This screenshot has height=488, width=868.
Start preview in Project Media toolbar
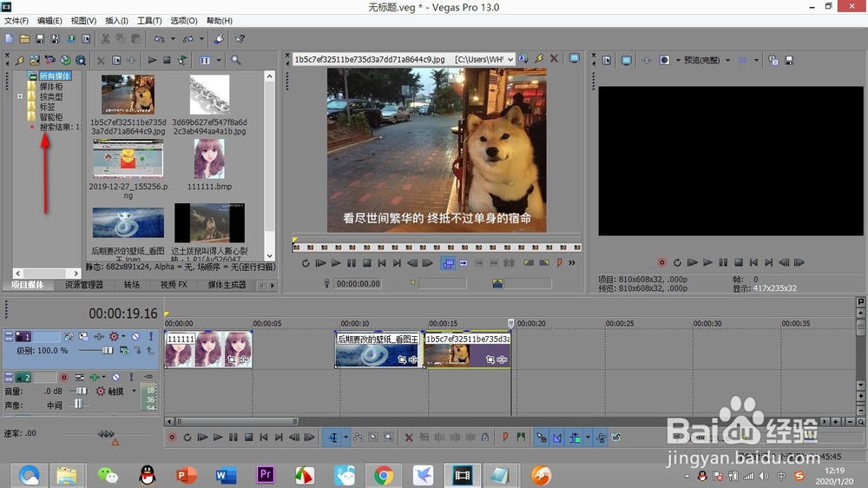pos(152,60)
